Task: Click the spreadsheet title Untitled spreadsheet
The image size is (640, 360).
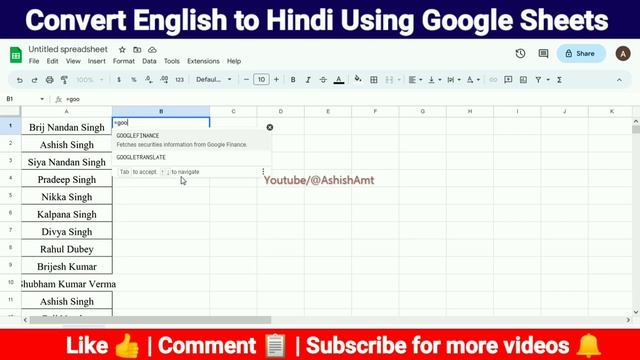Action: tap(68, 49)
